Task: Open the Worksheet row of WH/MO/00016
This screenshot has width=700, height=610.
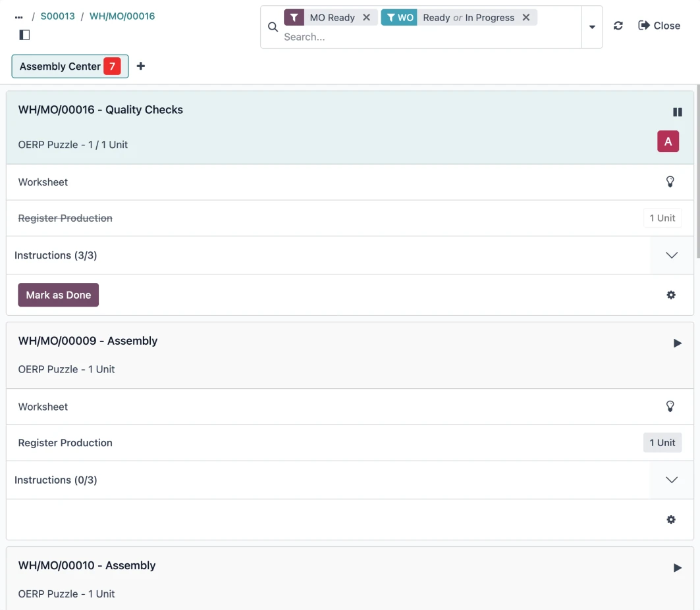Action: click(350, 182)
